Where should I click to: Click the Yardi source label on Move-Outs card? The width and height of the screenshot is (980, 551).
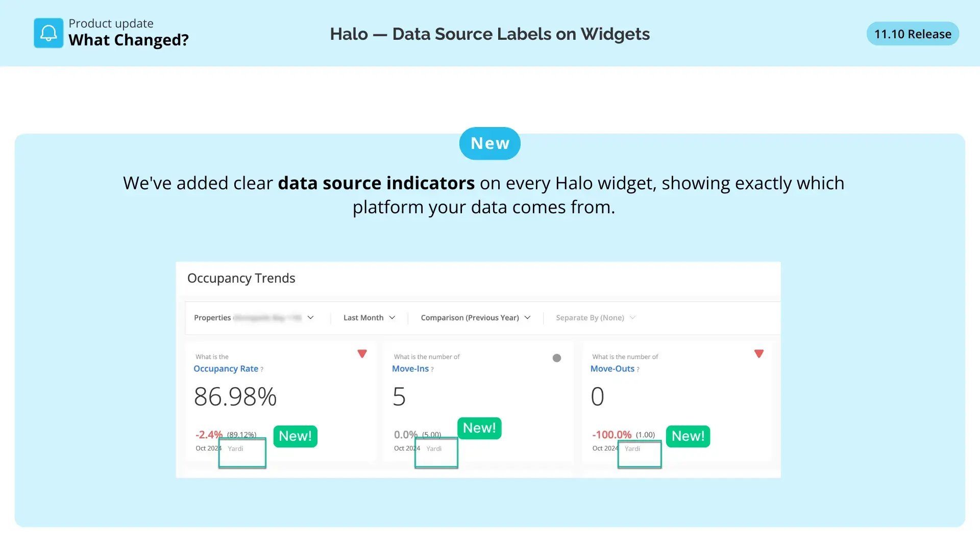point(632,449)
